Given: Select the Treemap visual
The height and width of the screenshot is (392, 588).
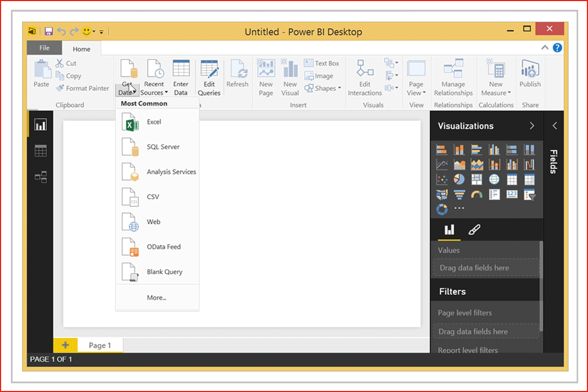Looking at the screenshot, I should pos(477,179).
